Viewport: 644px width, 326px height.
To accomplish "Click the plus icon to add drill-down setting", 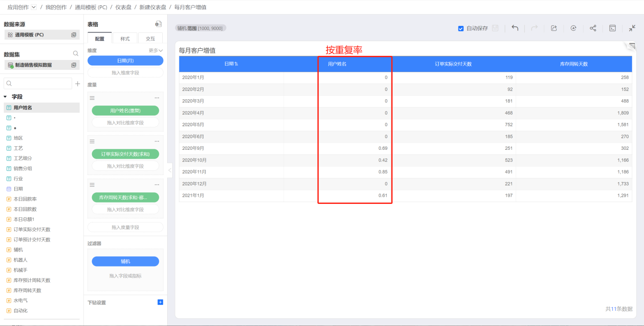I will [x=161, y=302].
